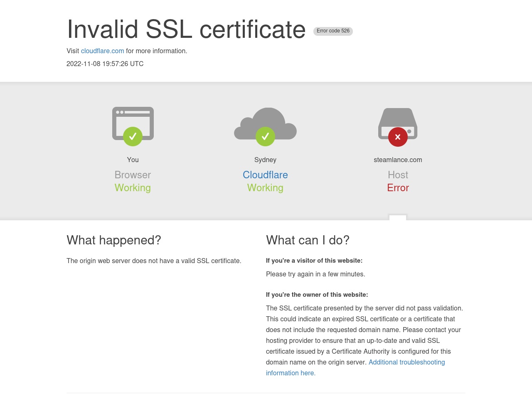Screen dimensions: 532x399
Task: Follow the blue Cloudflare status link
Action: coord(265,175)
